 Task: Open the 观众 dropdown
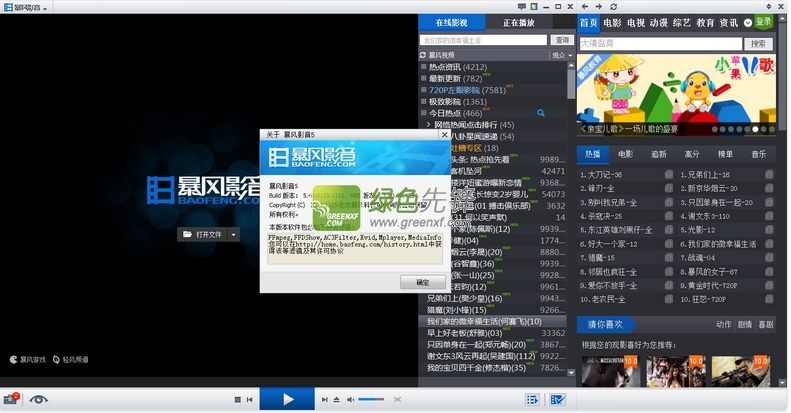561,55
